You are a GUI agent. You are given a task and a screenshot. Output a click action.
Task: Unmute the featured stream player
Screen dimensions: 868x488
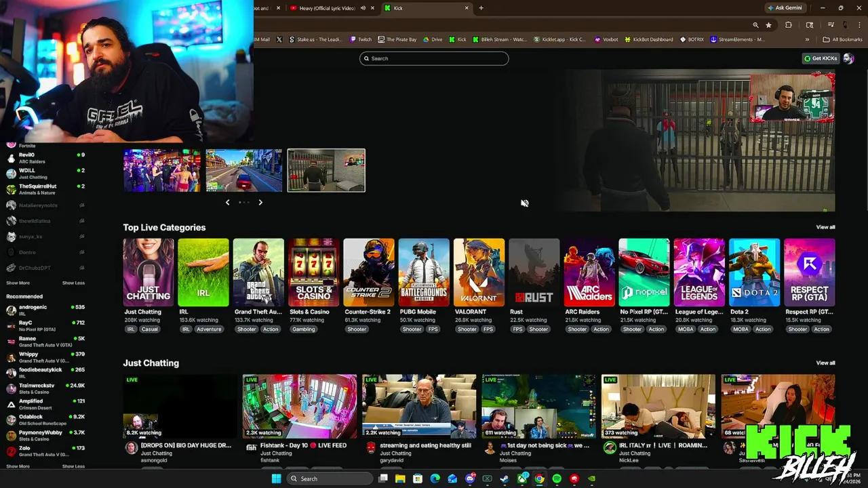tap(524, 203)
